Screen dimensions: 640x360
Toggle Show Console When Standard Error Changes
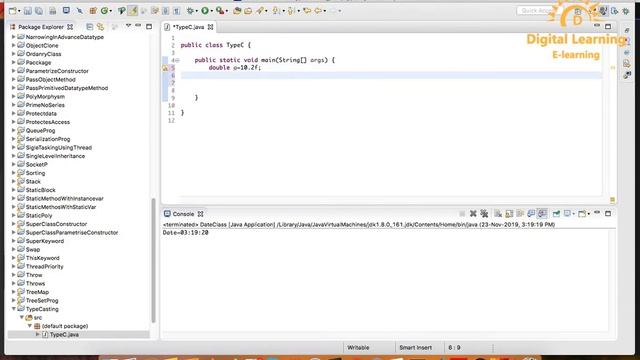click(542, 213)
